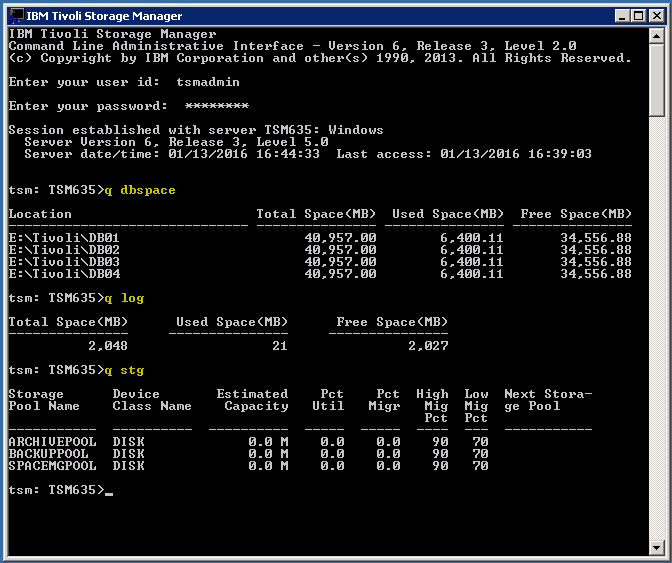Click the 'q dbspace' command text
Viewport: 672px width, 563px height.
140,190
